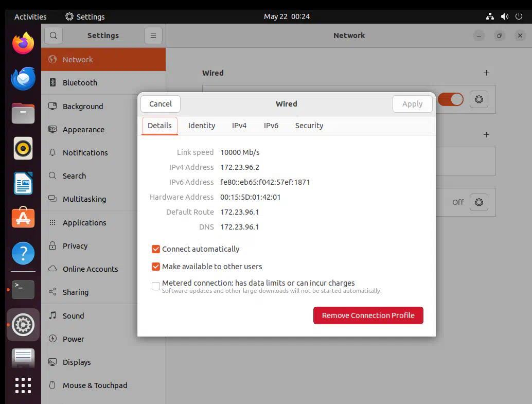
Task: Click the settings search magnifier button
Action: [x=54, y=36]
